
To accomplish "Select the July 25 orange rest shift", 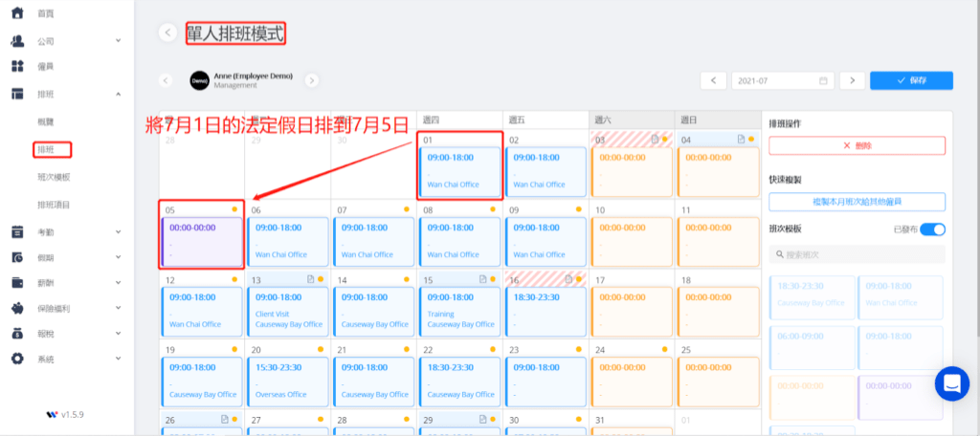I will tap(718, 381).
